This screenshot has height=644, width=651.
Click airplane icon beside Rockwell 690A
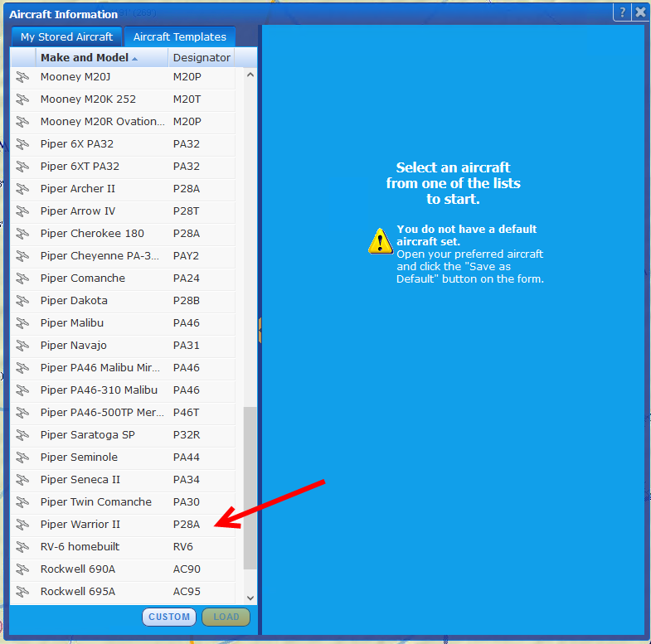click(x=22, y=569)
